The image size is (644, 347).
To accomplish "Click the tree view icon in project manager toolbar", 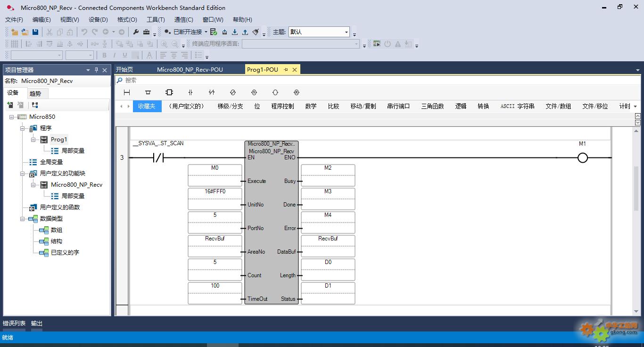I will click(35, 105).
